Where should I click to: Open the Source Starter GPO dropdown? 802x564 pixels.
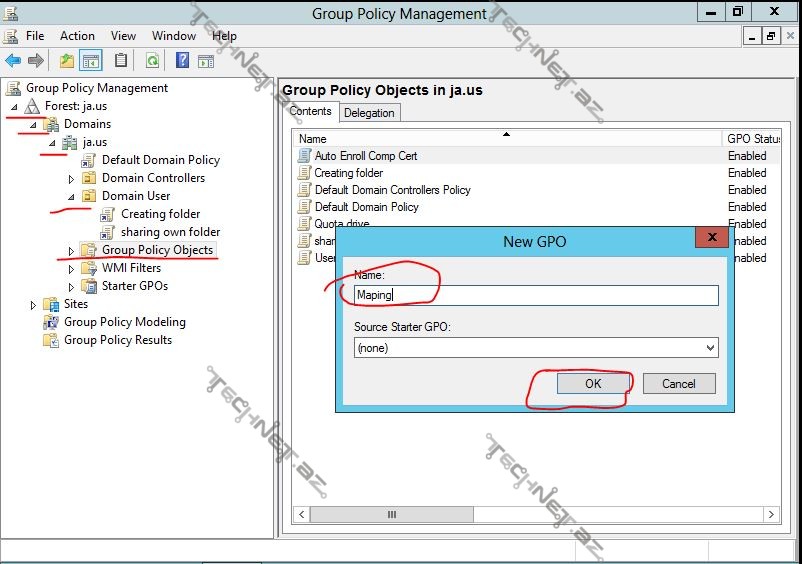[x=710, y=348]
